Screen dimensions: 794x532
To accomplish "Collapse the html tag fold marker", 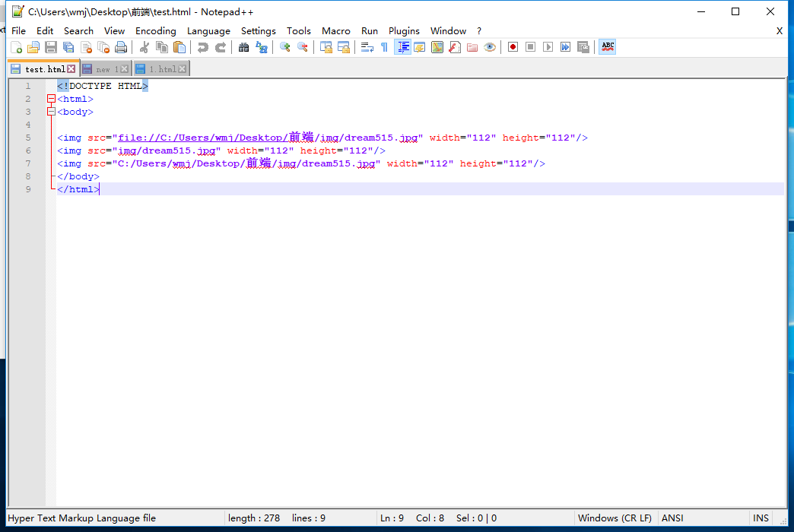I will coord(51,99).
